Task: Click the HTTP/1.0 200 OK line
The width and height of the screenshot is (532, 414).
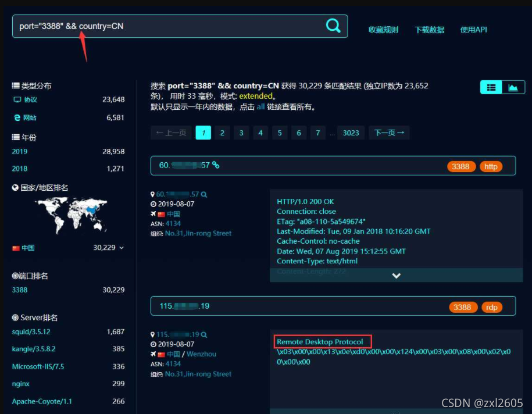Action: pos(305,202)
